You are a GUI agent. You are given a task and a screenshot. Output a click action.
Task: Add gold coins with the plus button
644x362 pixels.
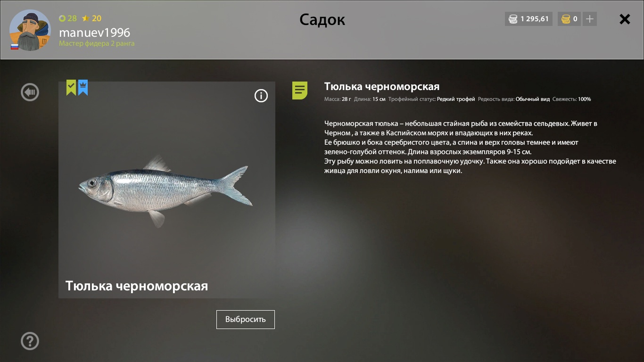click(x=590, y=19)
